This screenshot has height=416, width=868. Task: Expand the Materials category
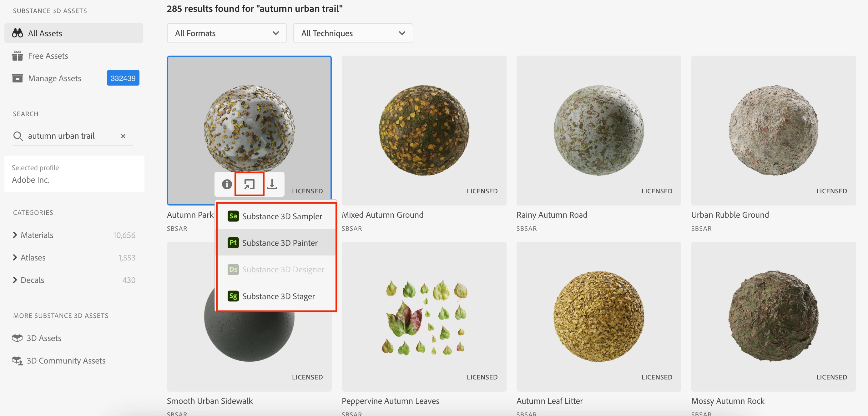[x=15, y=235]
